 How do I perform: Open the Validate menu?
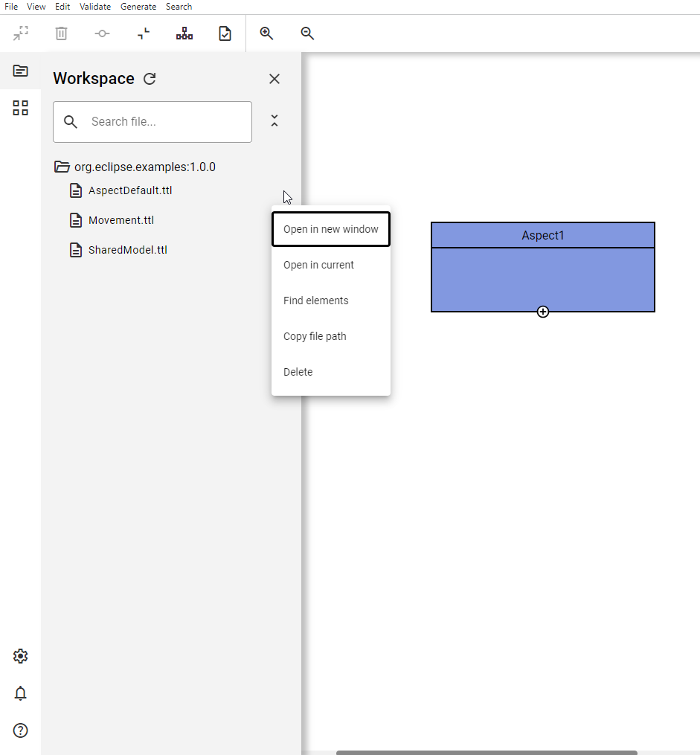[95, 6]
